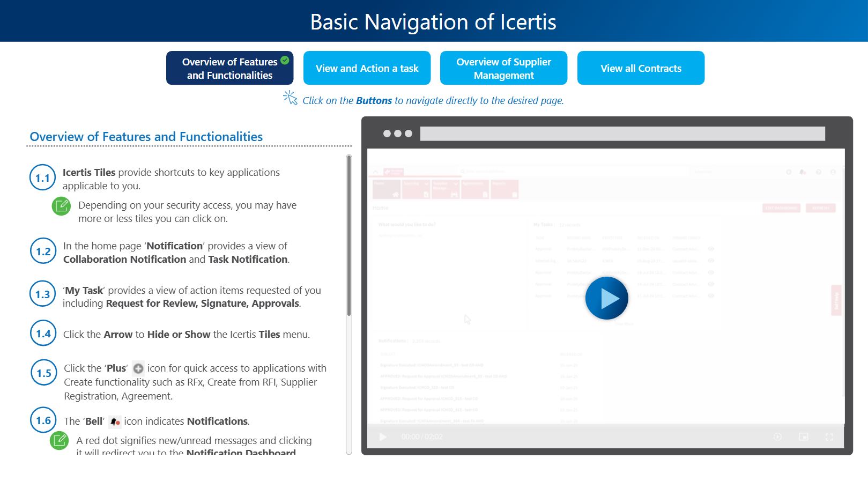
Task: Click the cursor click icon beside the navigation hint
Action: point(290,98)
